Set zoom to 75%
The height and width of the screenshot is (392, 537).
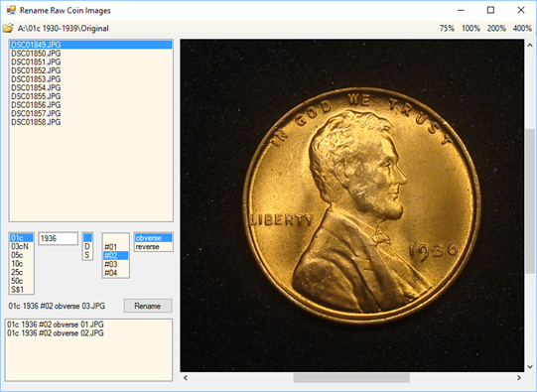coord(447,29)
